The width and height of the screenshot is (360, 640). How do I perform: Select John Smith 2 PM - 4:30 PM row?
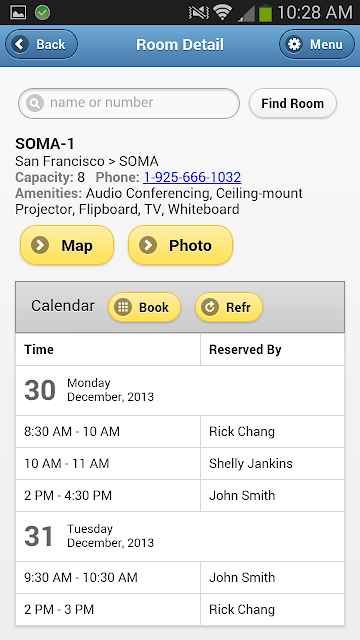tap(180, 495)
